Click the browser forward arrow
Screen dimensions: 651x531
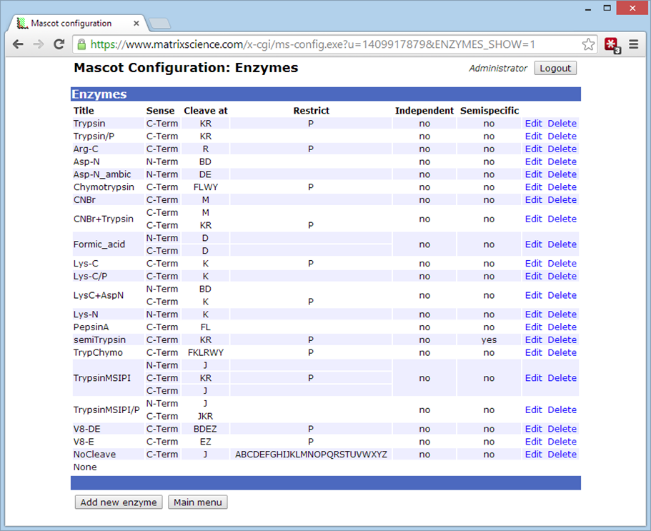(x=38, y=44)
